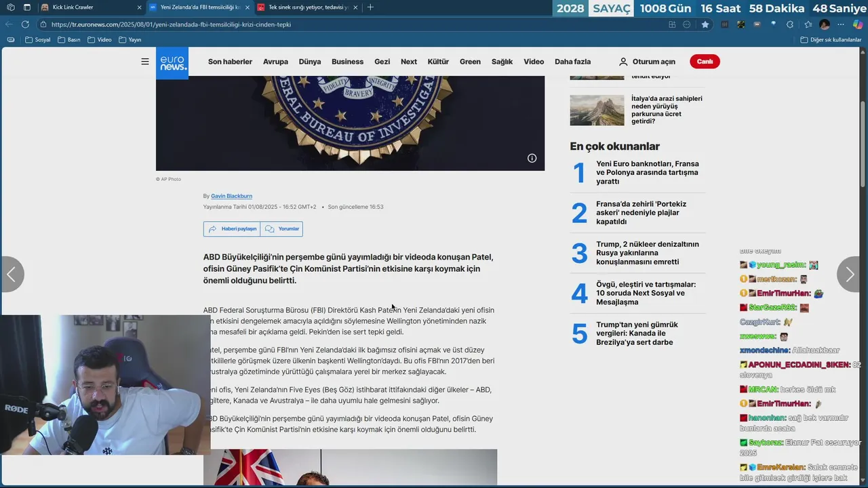Click the equalizer bars extension icon
The image size is (868, 488).
pyautogui.click(x=725, y=24)
